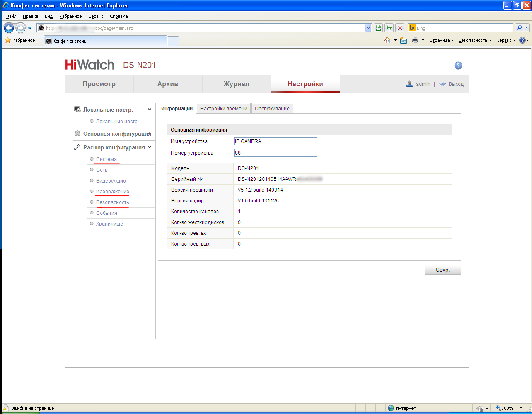Screen dimensions: 532x414
Task: Open the Безопасность command bar dropdown
Action: (x=475, y=40)
